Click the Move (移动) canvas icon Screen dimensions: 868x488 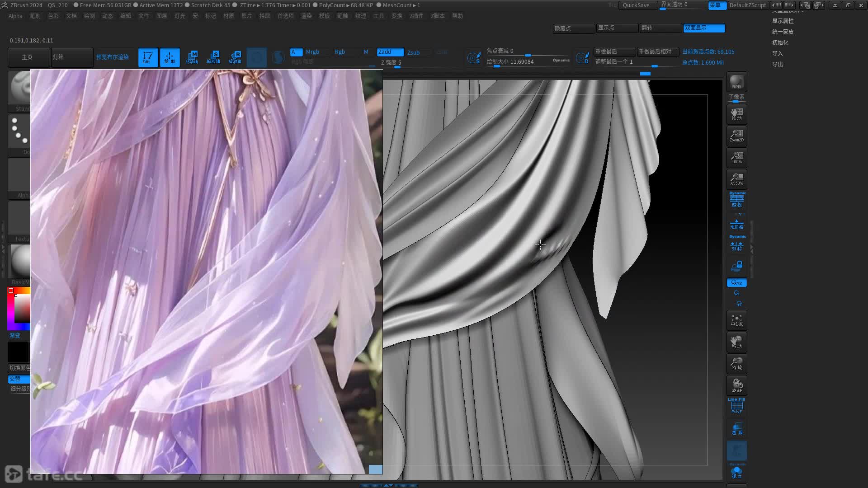point(736,342)
